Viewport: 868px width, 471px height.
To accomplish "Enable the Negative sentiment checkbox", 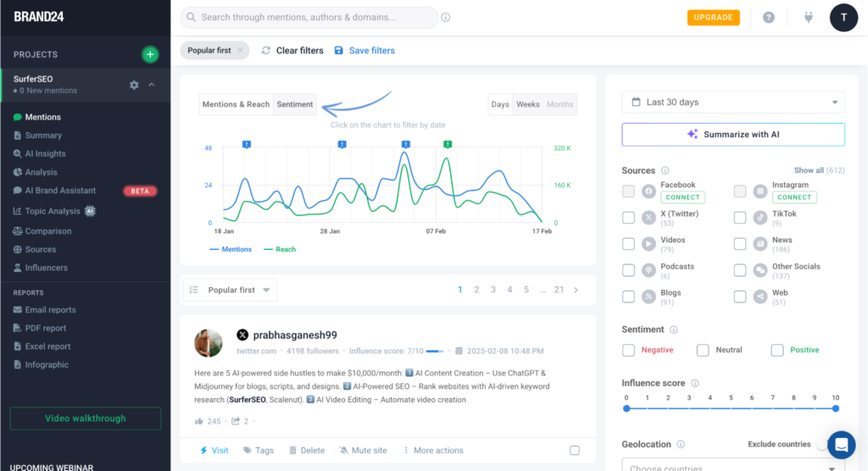I will click(628, 351).
